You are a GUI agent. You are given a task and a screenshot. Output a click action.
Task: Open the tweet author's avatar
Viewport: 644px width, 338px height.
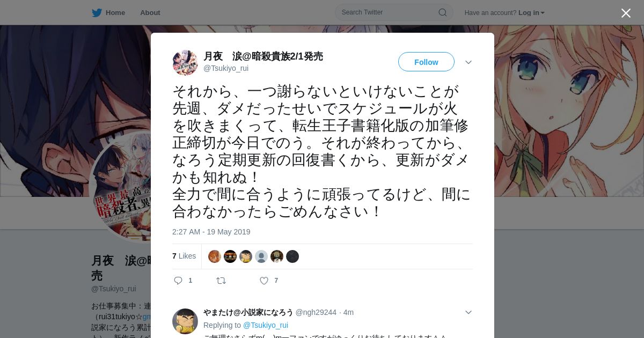(x=185, y=63)
